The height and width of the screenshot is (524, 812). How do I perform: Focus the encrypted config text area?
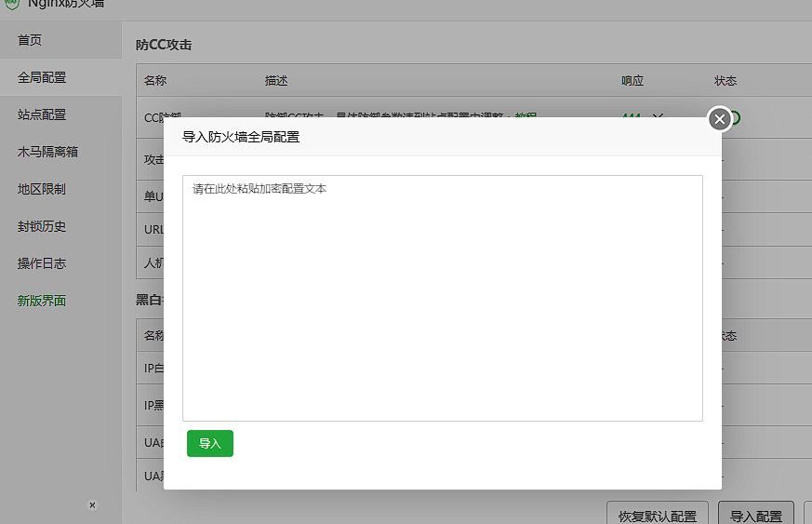(442, 298)
